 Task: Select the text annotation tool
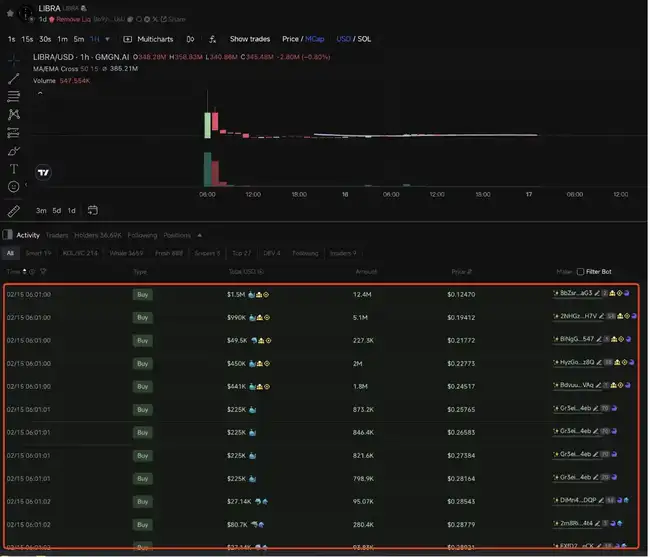14,168
